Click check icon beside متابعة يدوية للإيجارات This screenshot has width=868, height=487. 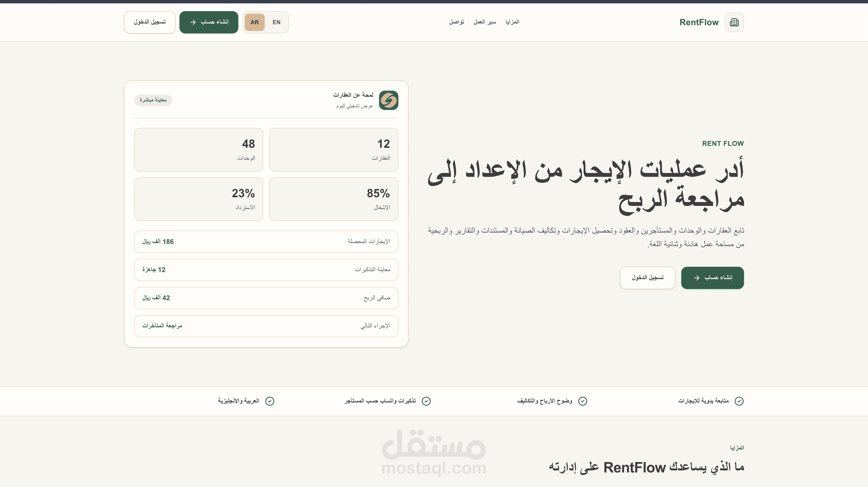pos(739,401)
